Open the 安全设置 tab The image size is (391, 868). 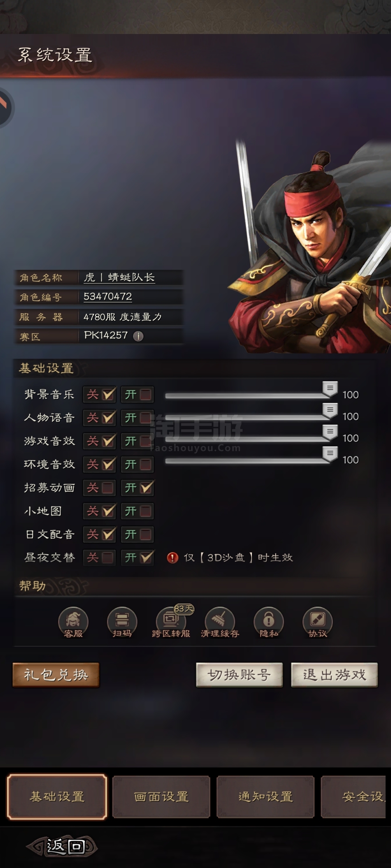click(353, 797)
